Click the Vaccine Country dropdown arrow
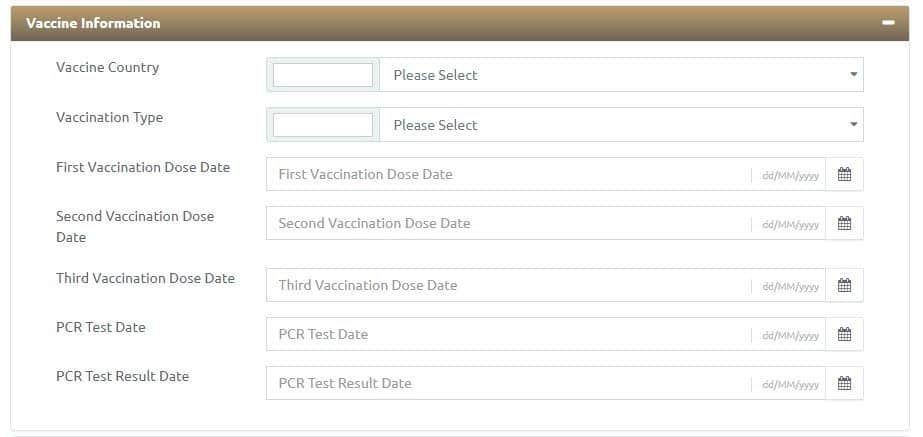 pos(854,75)
